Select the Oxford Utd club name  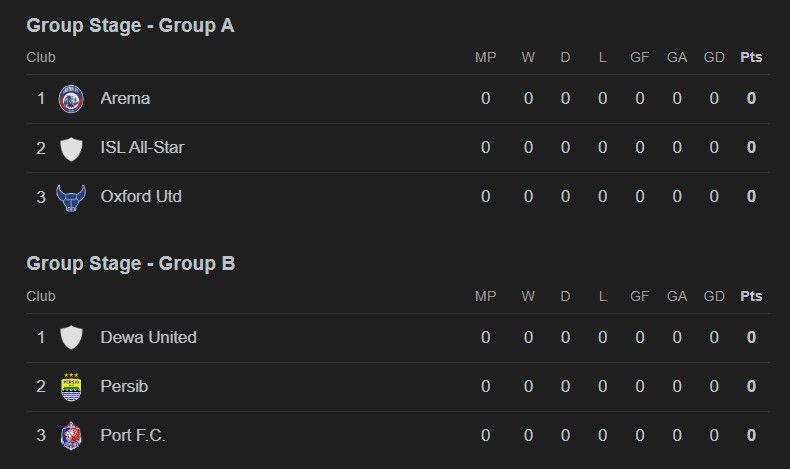coord(141,197)
